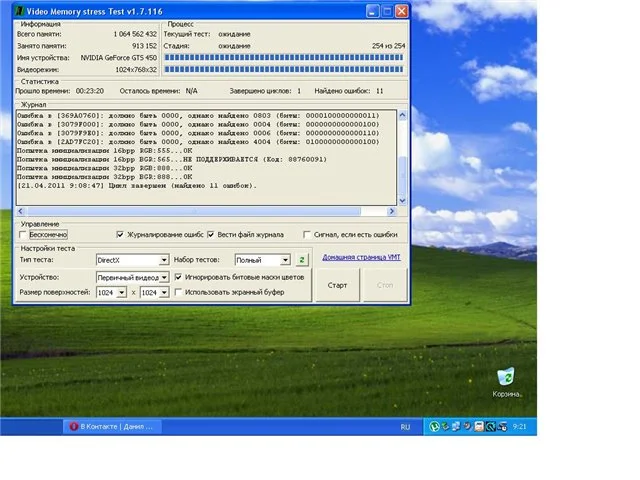Enable Сигнал, если есть ошибки checkbox
This screenshot has height=480, width=640.
point(307,234)
